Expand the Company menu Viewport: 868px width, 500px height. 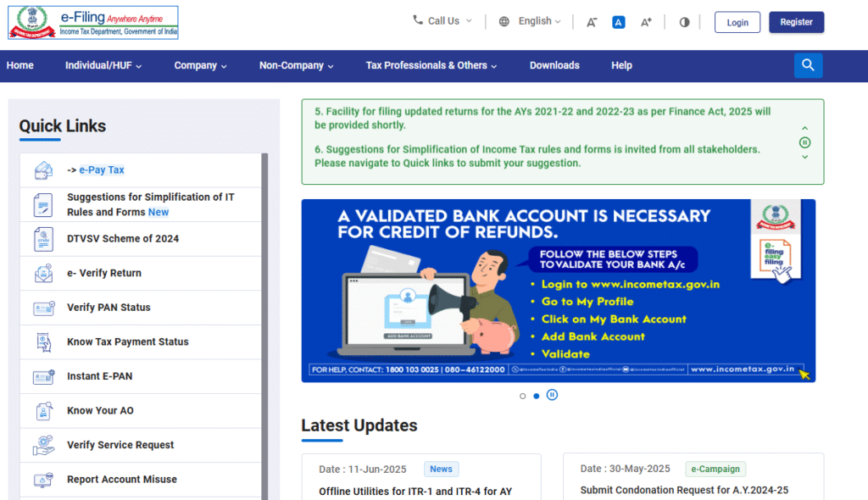[200, 65]
